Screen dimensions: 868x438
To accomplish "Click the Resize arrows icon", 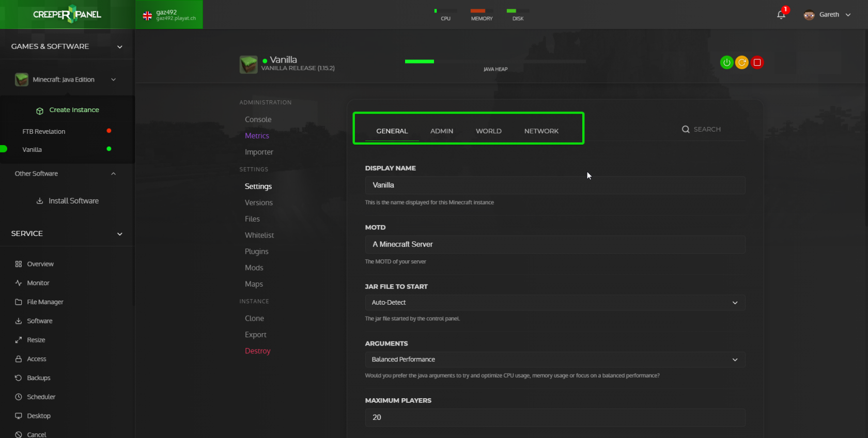I will [x=19, y=340].
